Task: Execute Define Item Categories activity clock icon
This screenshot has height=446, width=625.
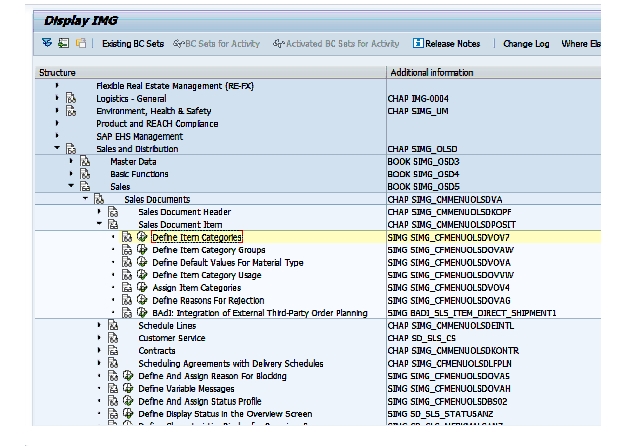Action: tap(142, 237)
